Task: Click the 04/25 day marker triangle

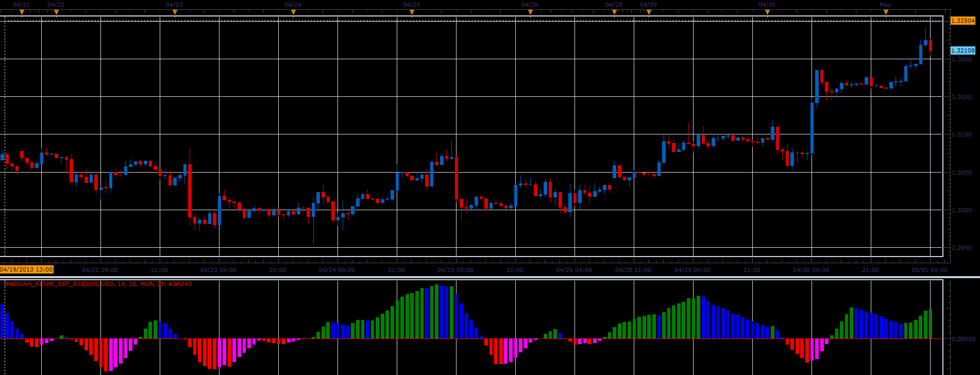Action: point(412,12)
